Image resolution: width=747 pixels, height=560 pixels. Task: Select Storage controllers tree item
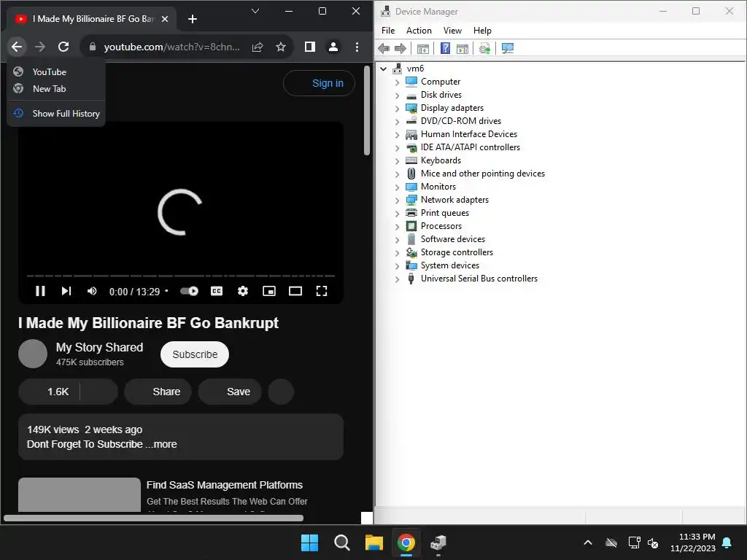point(457,252)
